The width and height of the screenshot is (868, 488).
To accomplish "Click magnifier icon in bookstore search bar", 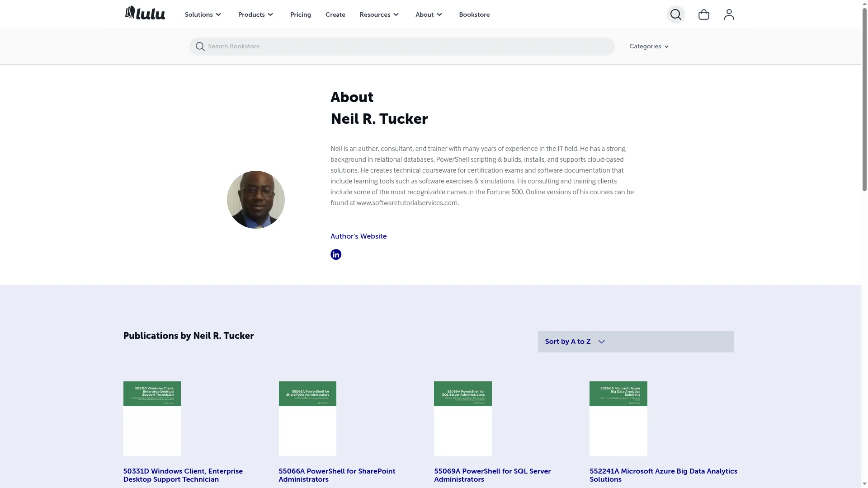I will coord(200,47).
